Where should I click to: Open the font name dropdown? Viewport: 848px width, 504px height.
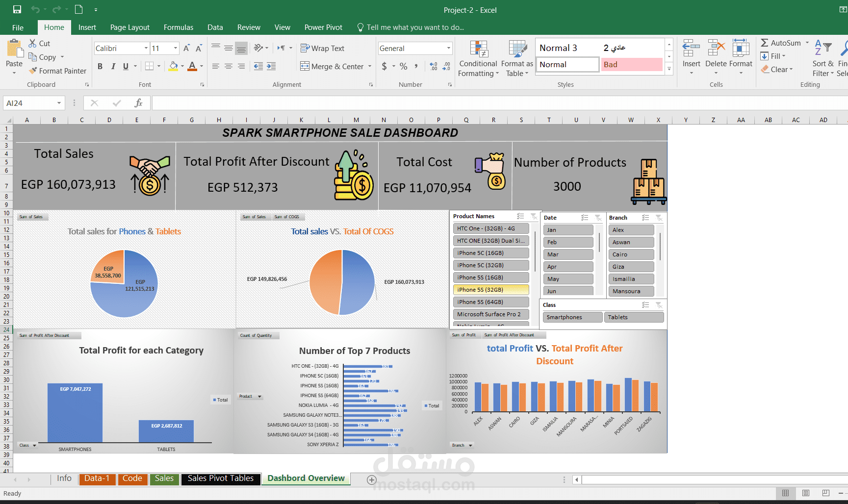tap(146, 48)
